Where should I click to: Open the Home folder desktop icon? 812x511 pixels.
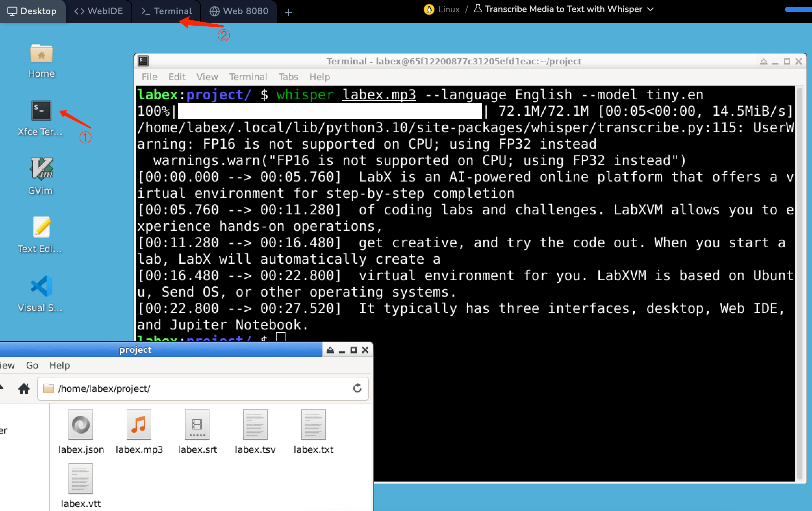(41, 54)
